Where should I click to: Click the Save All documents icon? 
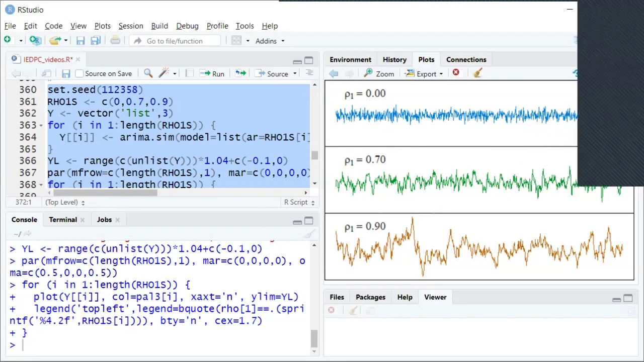click(x=95, y=41)
